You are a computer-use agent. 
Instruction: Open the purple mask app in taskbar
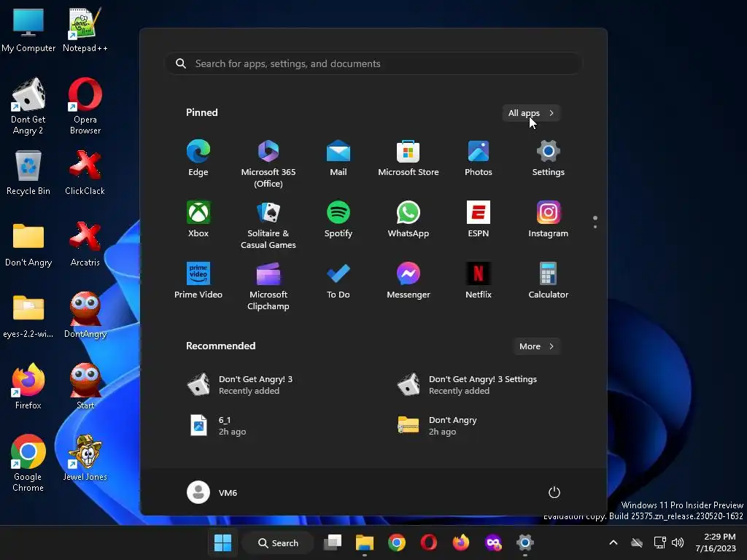point(493,542)
